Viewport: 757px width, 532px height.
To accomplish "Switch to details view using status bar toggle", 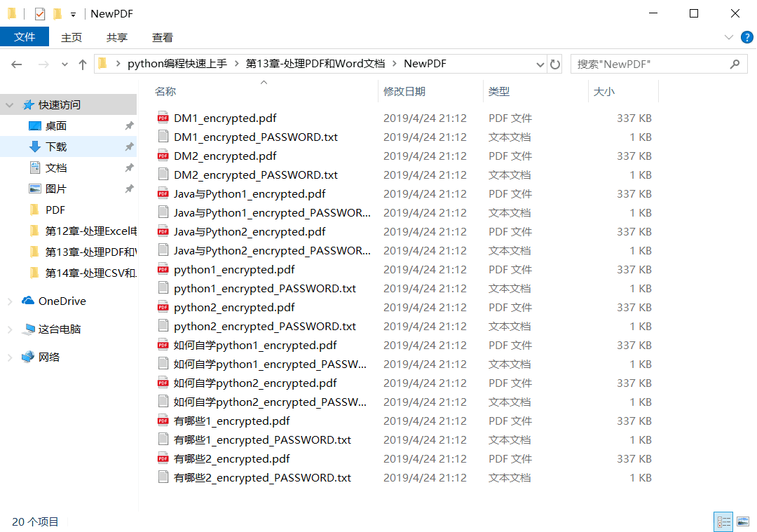I will click(723, 521).
